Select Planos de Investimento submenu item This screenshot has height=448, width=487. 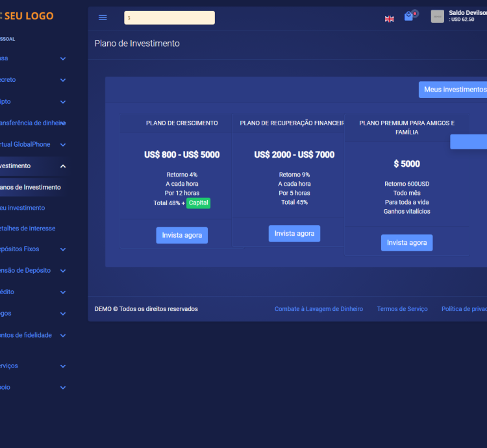tap(30, 188)
